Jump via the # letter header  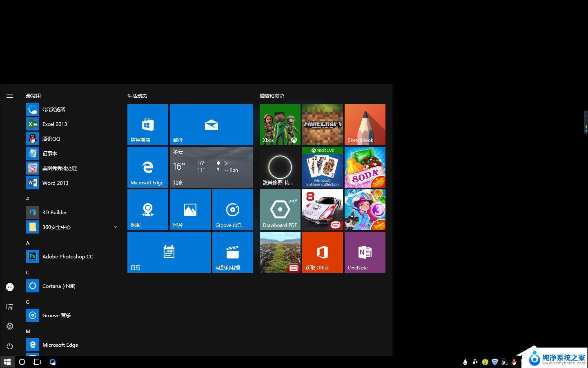click(28, 199)
